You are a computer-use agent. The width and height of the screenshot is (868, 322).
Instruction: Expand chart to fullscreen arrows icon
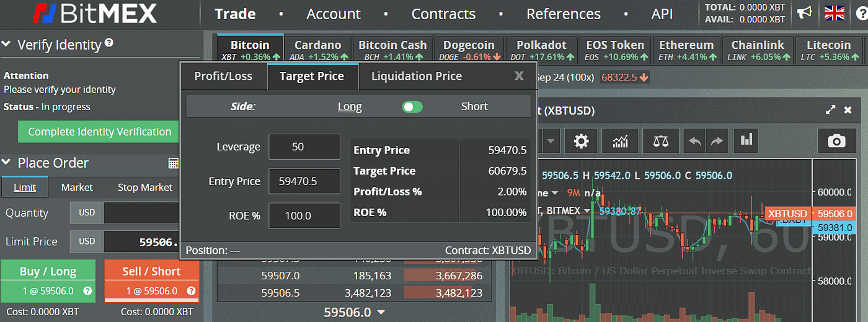[x=831, y=110]
